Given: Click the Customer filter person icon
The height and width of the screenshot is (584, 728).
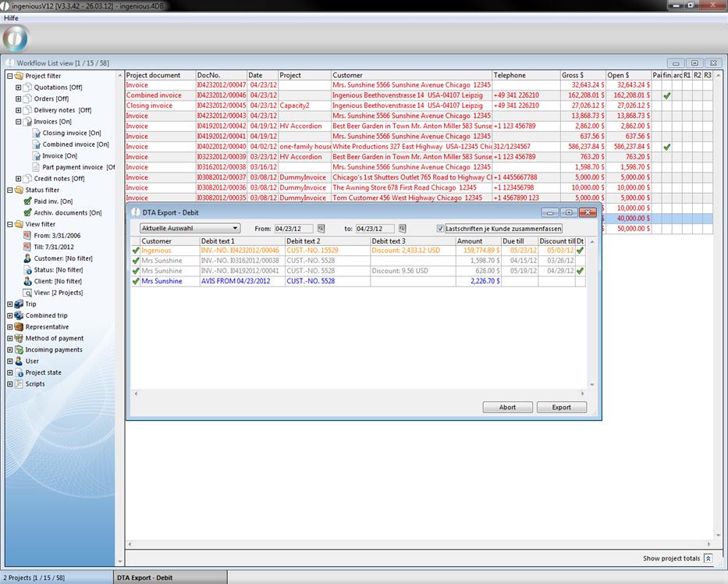Looking at the screenshot, I should point(27,258).
